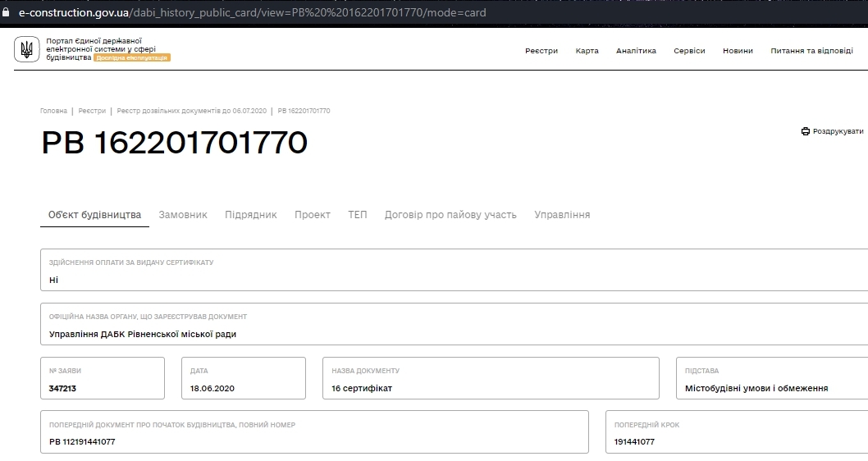The image size is (868, 461).
Task: Click Управління ДАБК Рівненської міської ради text
Action: tap(143, 335)
